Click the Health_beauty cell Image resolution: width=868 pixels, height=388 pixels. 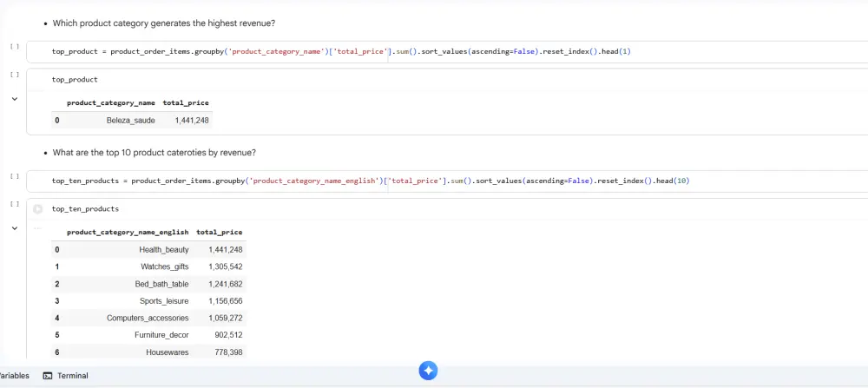[x=164, y=250]
